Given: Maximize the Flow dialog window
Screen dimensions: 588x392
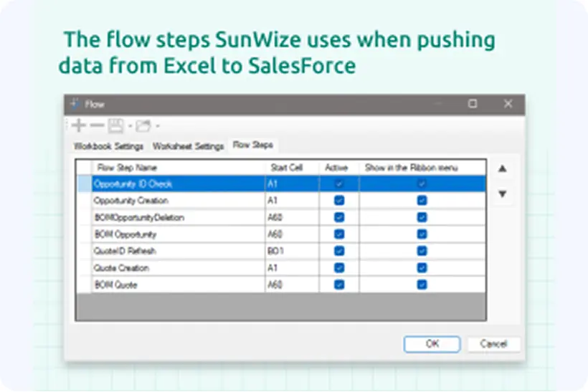Looking at the screenshot, I should point(473,104).
